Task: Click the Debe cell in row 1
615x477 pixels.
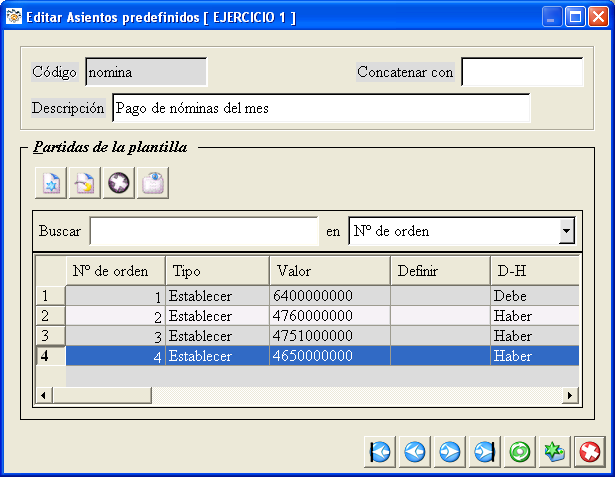Action: (535, 296)
